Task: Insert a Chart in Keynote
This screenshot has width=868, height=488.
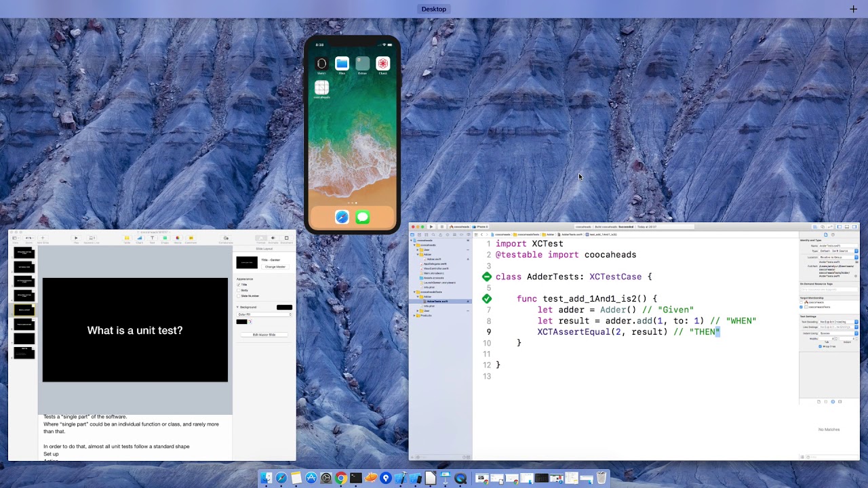Action: pyautogui.click(x=139, y=238)
